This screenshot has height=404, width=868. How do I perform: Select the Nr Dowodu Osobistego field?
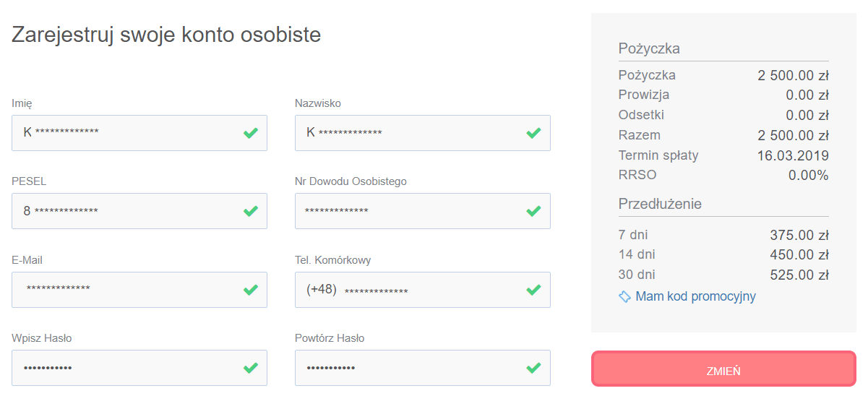point(423,211)
